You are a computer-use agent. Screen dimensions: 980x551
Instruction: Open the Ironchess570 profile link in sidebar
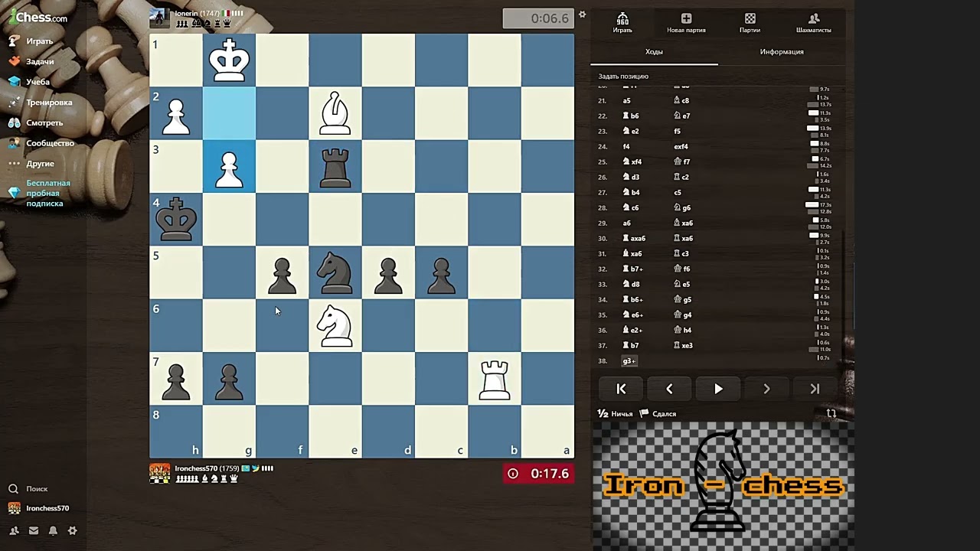[39, 508]
